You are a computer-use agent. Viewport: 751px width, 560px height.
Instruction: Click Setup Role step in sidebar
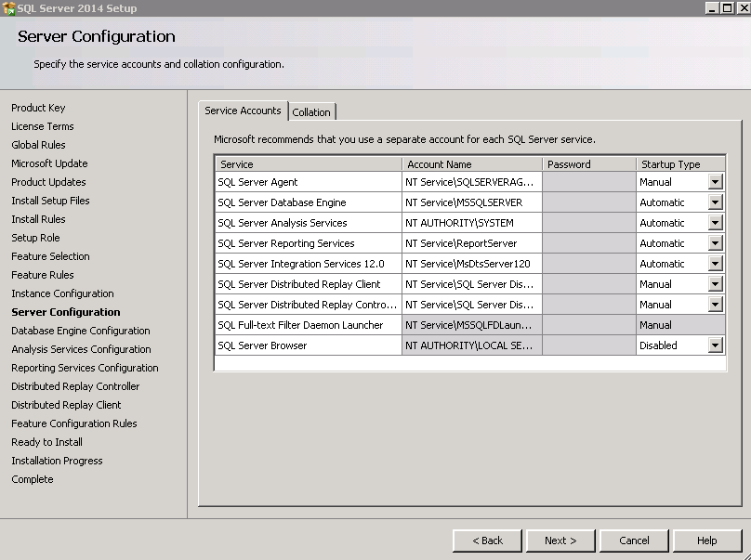[35, 238]
